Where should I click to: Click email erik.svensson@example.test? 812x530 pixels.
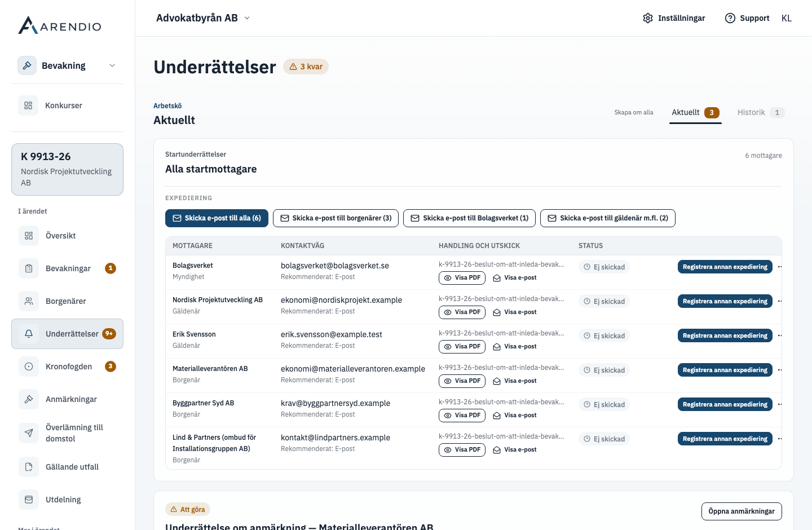point(332,334)
